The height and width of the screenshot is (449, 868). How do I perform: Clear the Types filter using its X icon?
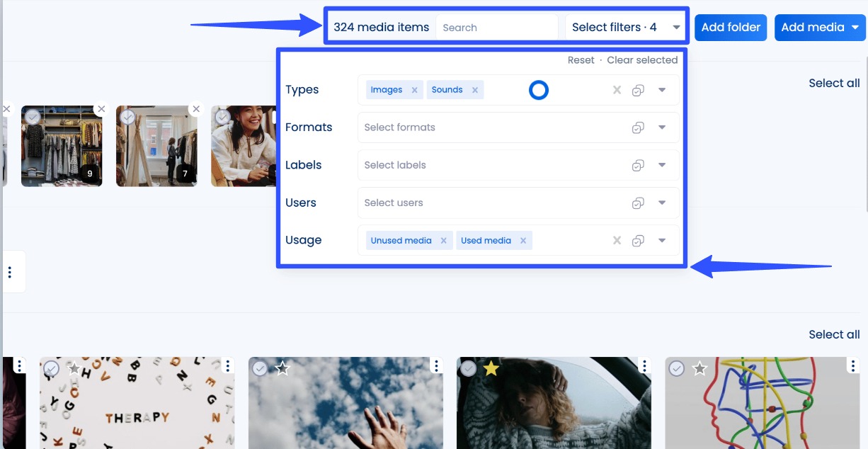(x=616, y=89)
